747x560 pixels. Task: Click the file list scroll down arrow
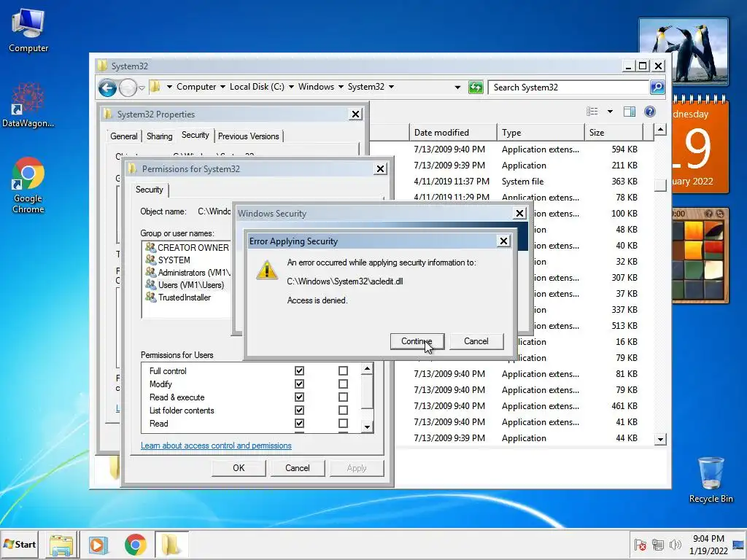660,440
